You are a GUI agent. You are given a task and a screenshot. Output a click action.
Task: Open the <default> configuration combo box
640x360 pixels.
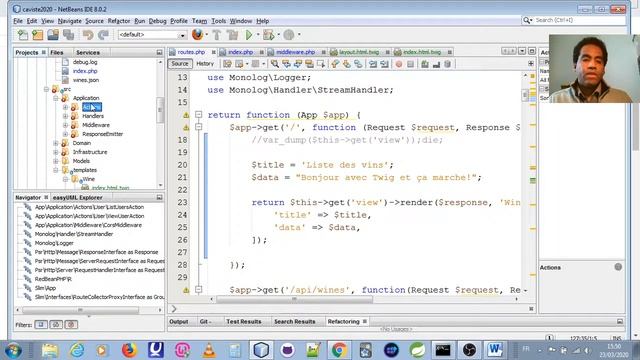pos(152,35)
